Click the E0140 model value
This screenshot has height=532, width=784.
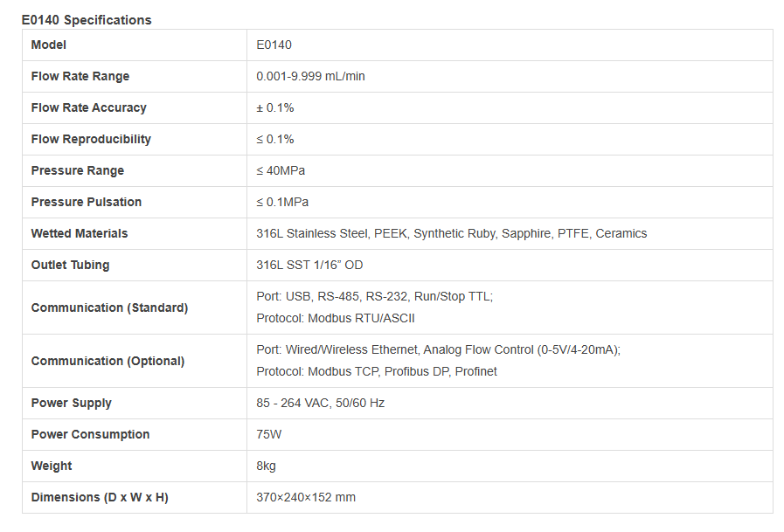274,45
